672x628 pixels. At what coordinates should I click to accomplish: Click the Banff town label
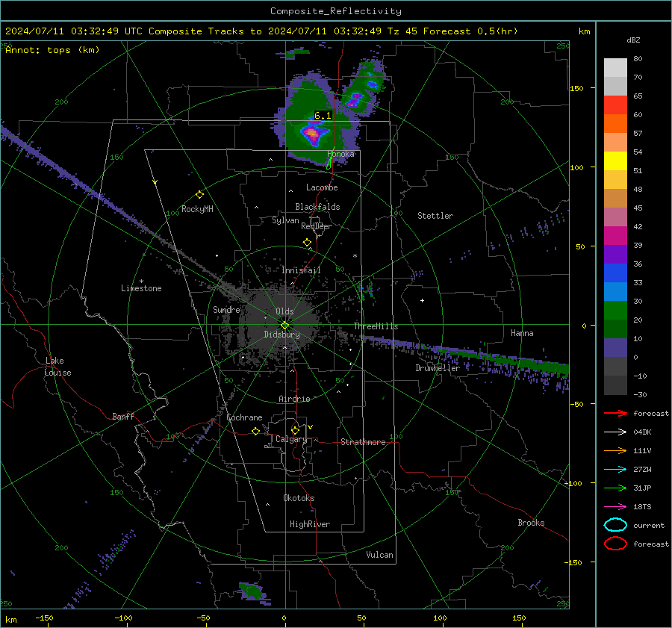pos(123,417)
